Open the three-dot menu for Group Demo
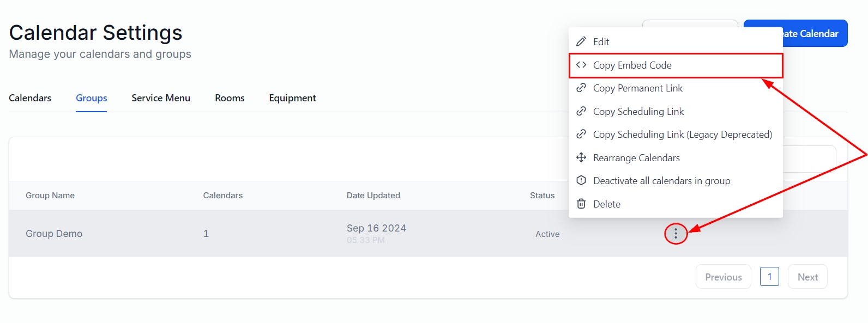868x323 pixels. tap(676, 234)
